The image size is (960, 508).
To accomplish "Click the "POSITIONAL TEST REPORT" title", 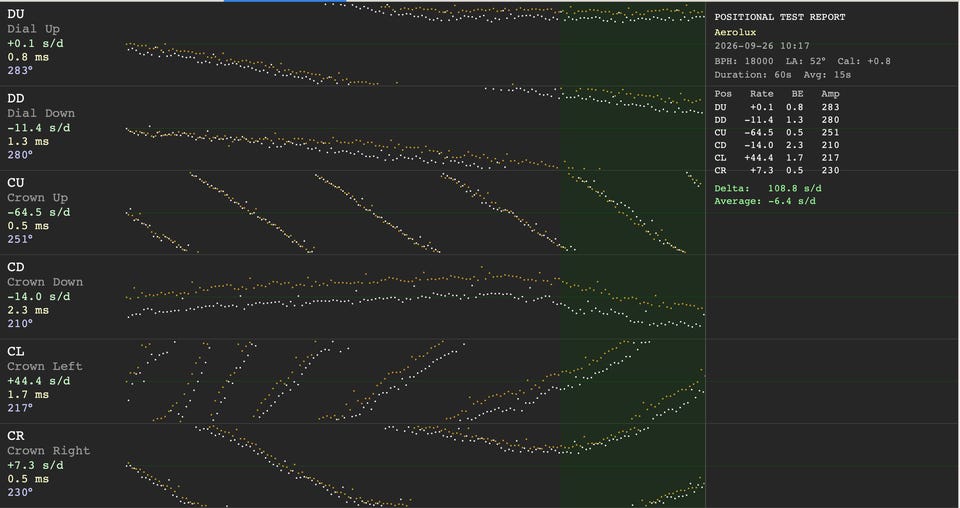I will click(779, 17).
